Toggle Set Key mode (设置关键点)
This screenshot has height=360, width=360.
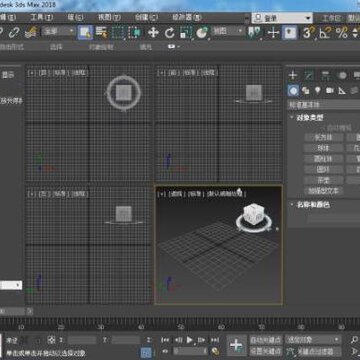266,351
